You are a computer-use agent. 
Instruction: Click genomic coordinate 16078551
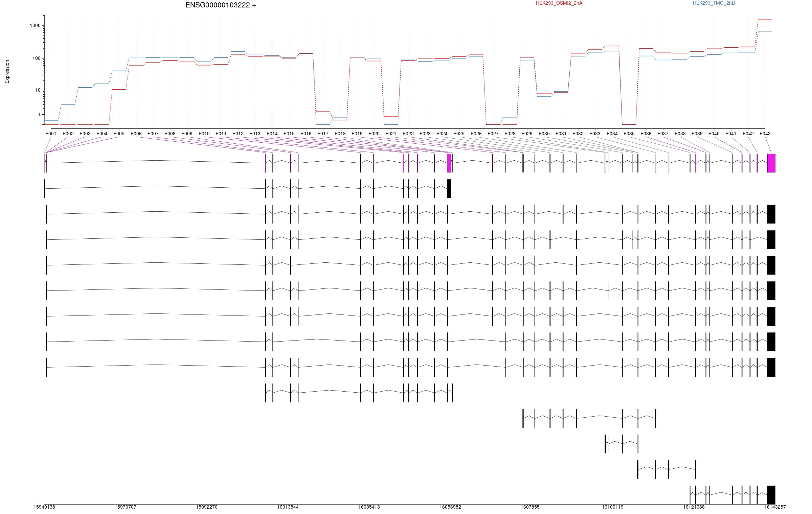click(532, 507)
